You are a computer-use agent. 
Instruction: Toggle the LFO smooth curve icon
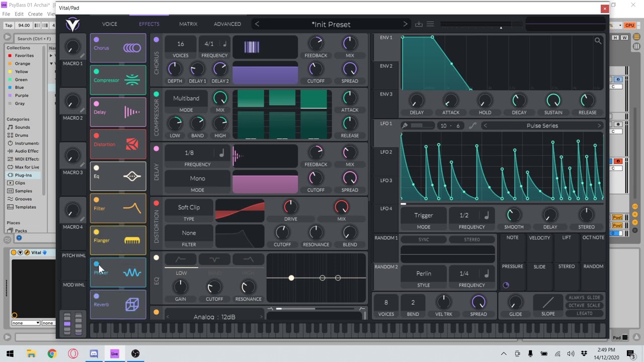472,126
